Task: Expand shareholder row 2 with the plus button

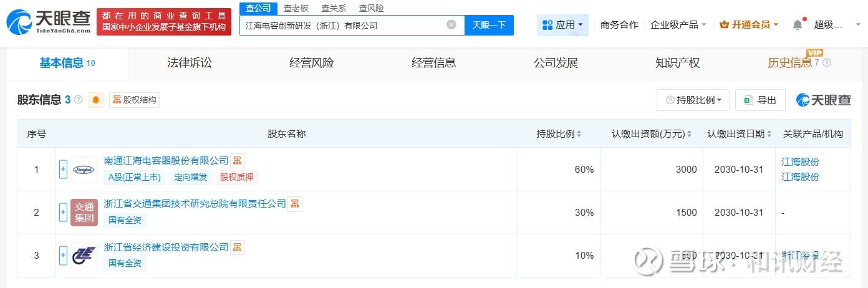Action: point(63,212)
